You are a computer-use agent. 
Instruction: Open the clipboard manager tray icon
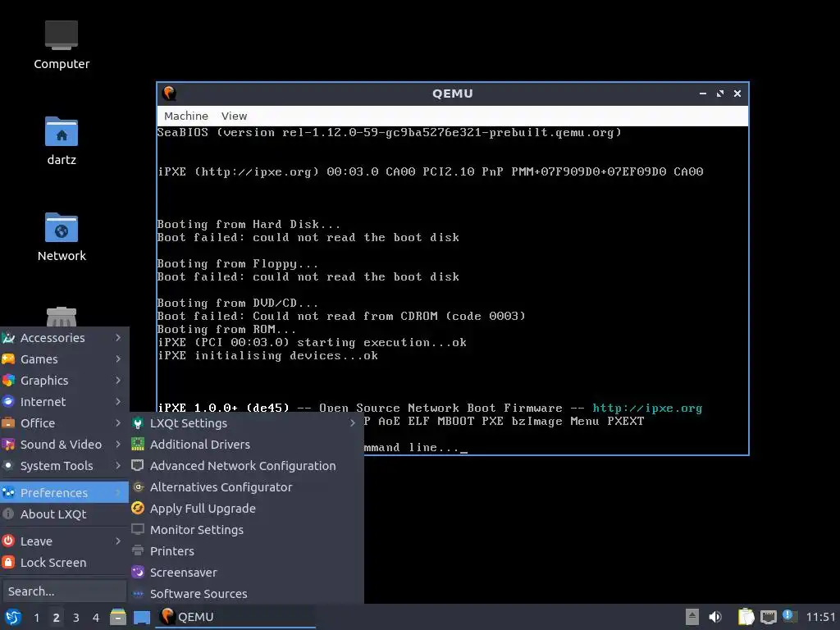[746, 617]
